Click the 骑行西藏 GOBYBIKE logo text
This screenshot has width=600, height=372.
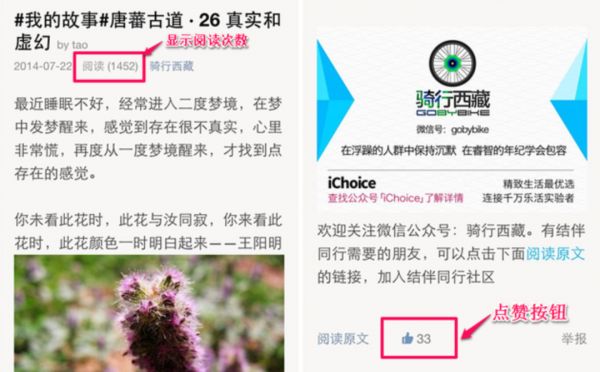tap(453, 103)
